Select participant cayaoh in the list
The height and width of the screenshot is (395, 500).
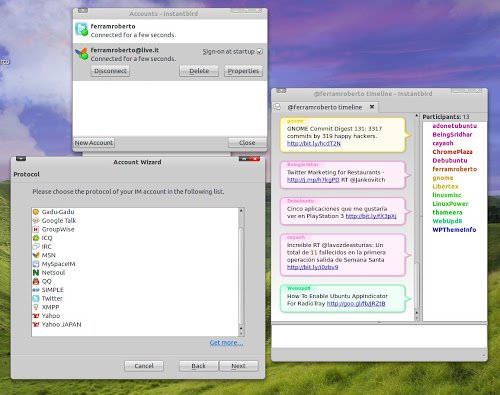click(443, 143)
